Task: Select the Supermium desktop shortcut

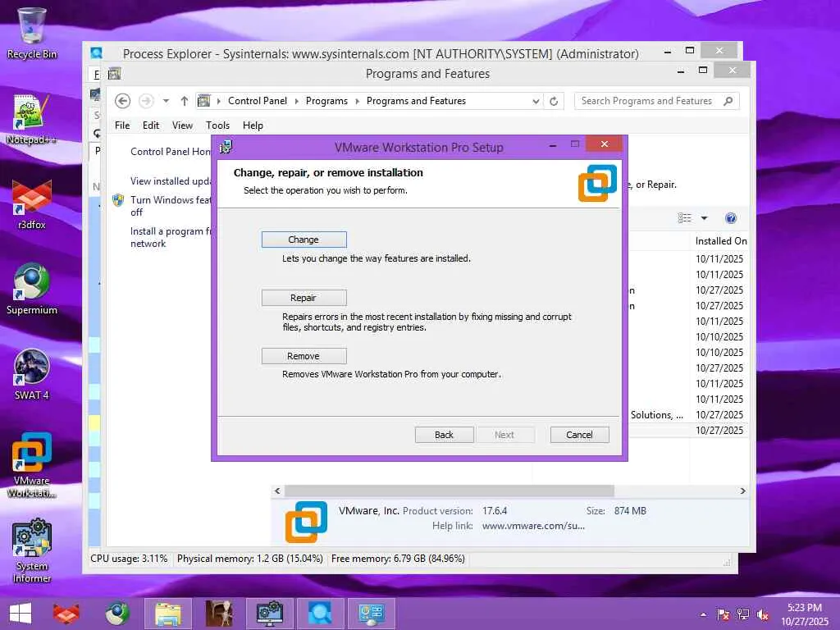Action: 32,290
